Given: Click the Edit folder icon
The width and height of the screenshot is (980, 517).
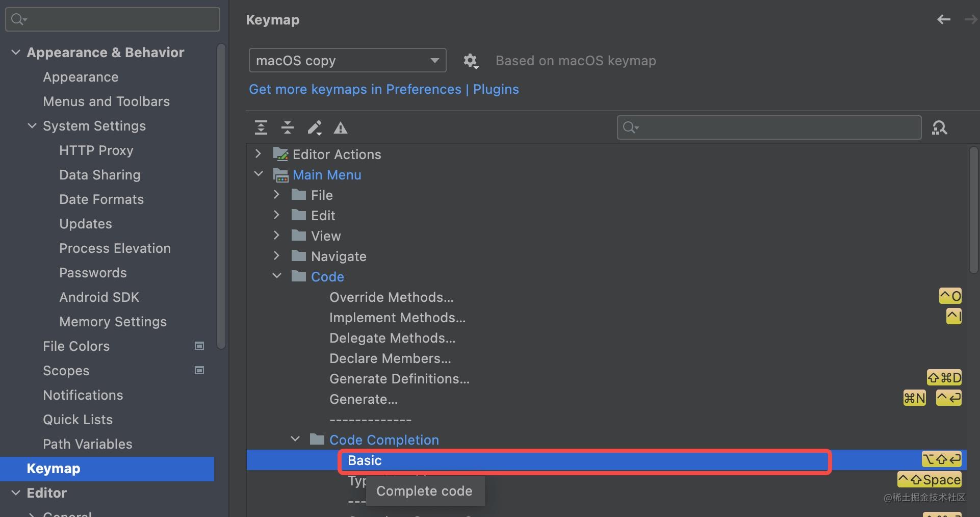Looking at the screenshot, I should [299, 215].
